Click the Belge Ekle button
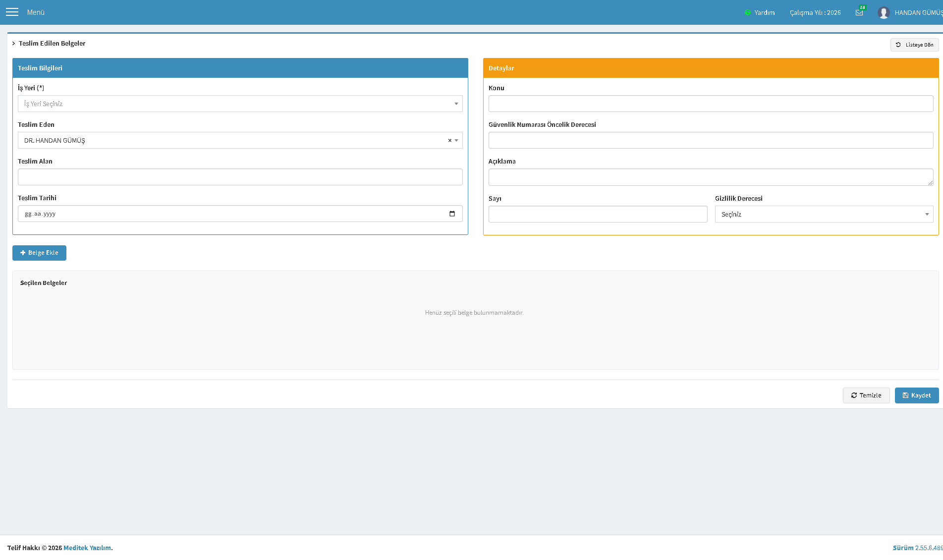Image resolution: width=943 pixels, height=560 pixels. (x=39, y=253)
